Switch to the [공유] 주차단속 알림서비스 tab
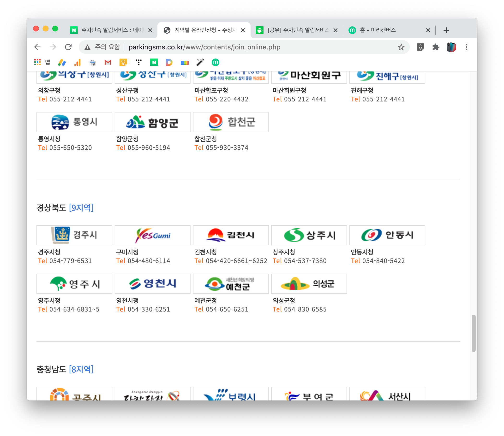The height and width of the screenshot is (436, 504). (297, 30)
